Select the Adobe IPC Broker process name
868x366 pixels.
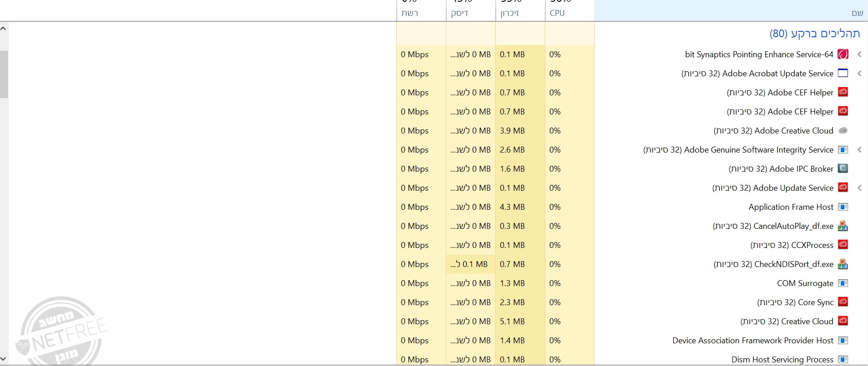pos(781,169)
